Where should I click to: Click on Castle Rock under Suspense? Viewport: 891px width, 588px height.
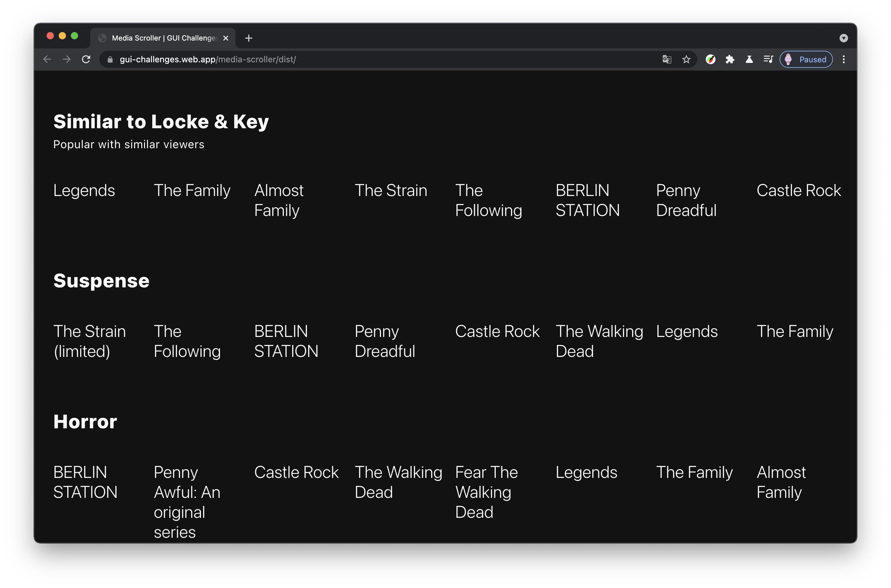(x=498, y=332)
